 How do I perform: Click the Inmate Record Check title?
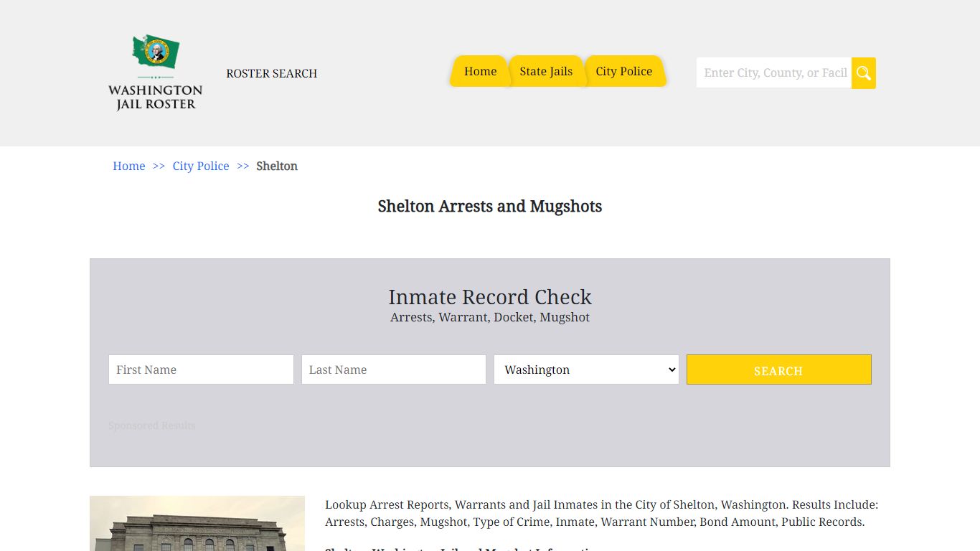click(x=490, y=296)
